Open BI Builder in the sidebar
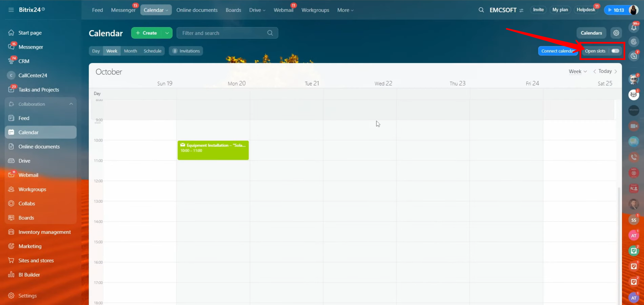The image size is (644, 305). click(x=29, y=274)
